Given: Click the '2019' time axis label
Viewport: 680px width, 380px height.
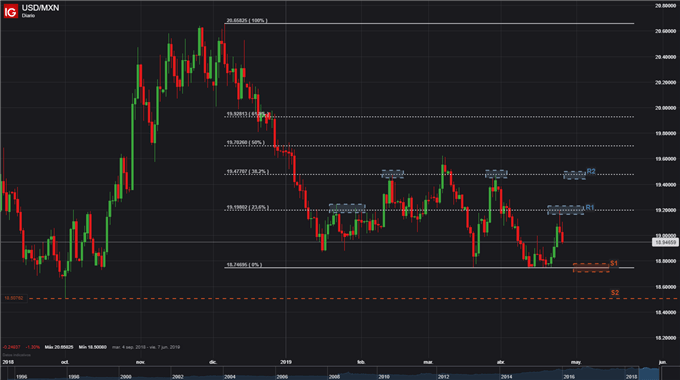Looking at the screenshot, I should [x=286, y=362].
